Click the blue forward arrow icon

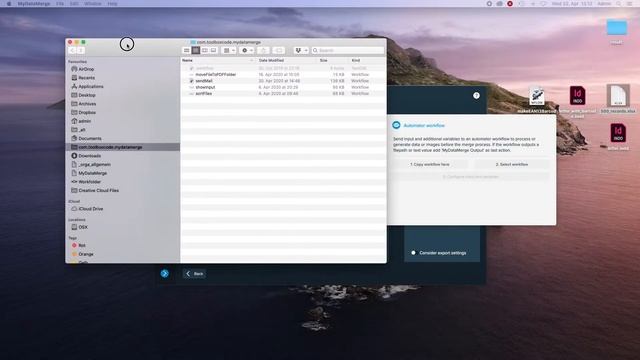click(164, 273)
